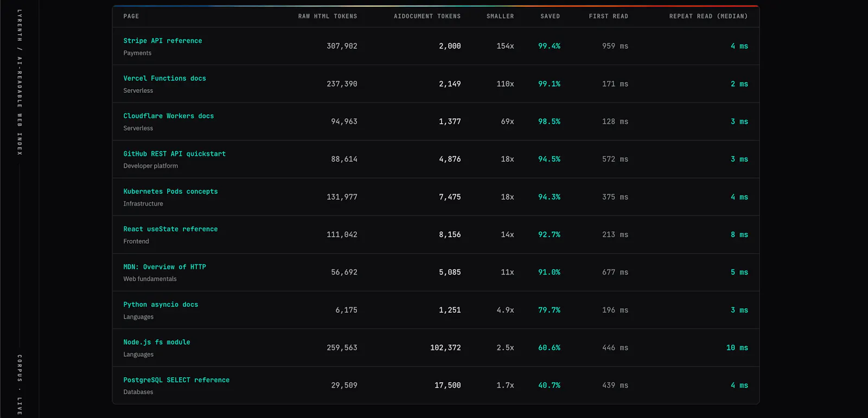Select the raw token value 88,614

click(344, 160)
